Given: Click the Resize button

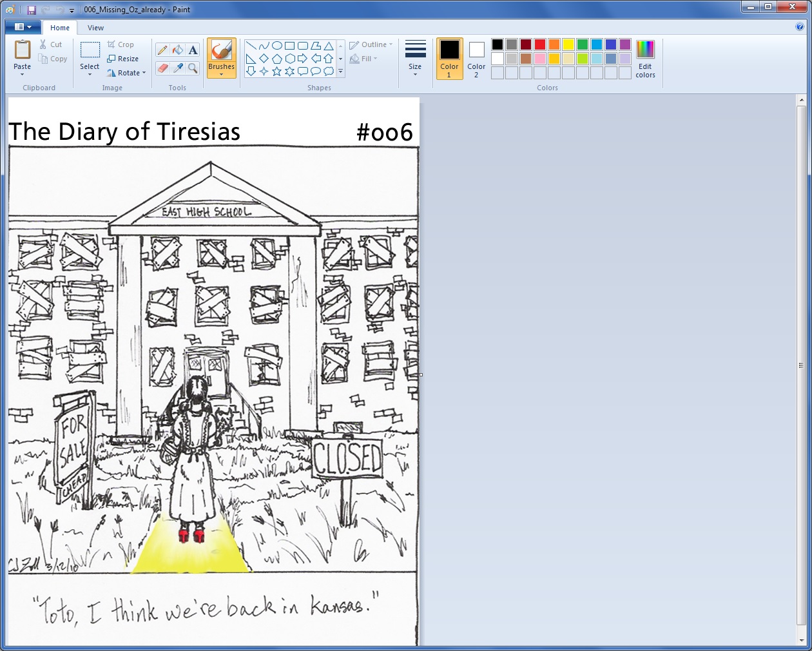Looking at the screenshot, I should coord(122,59).
